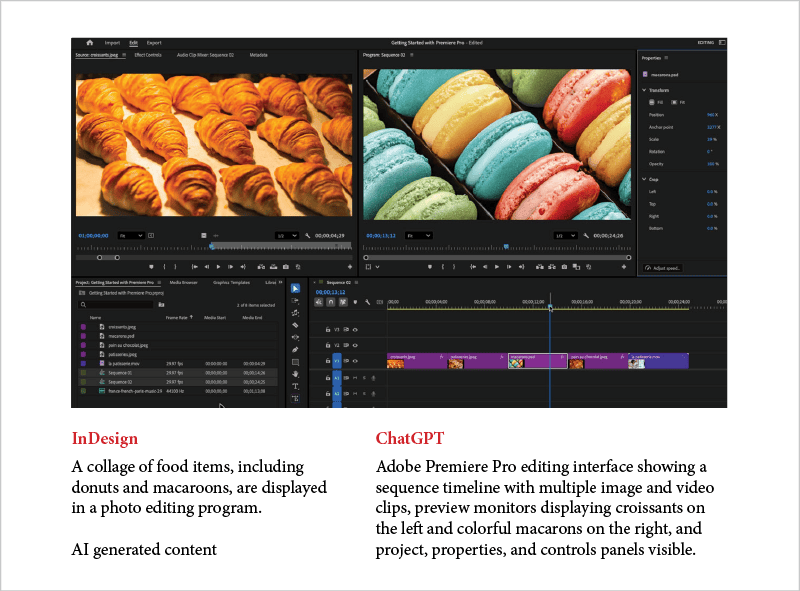Viewport: 800px width, 591px height.
Task: Select the Hand tool
Action: pyautogui.click(x=295, y=374)
